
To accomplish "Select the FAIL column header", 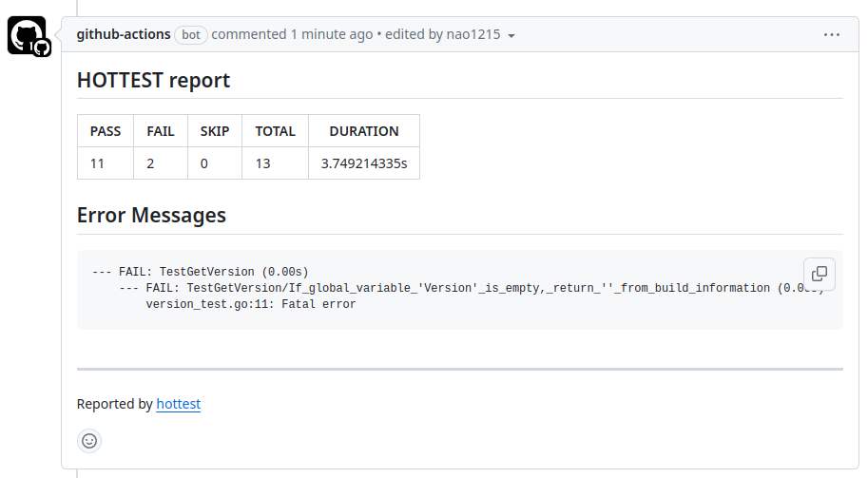I will point(161,131).
